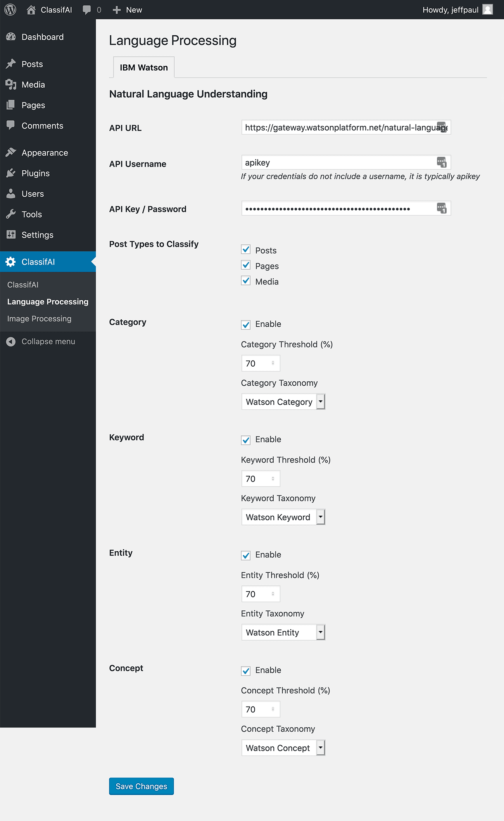504x821 pixels.
Task: Click the Keyword Threshold value 70
Action: click(x=250, y=479)
